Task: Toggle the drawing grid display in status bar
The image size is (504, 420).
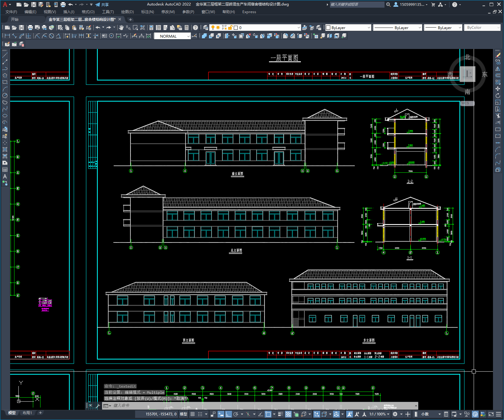Action: click(192, 414)
